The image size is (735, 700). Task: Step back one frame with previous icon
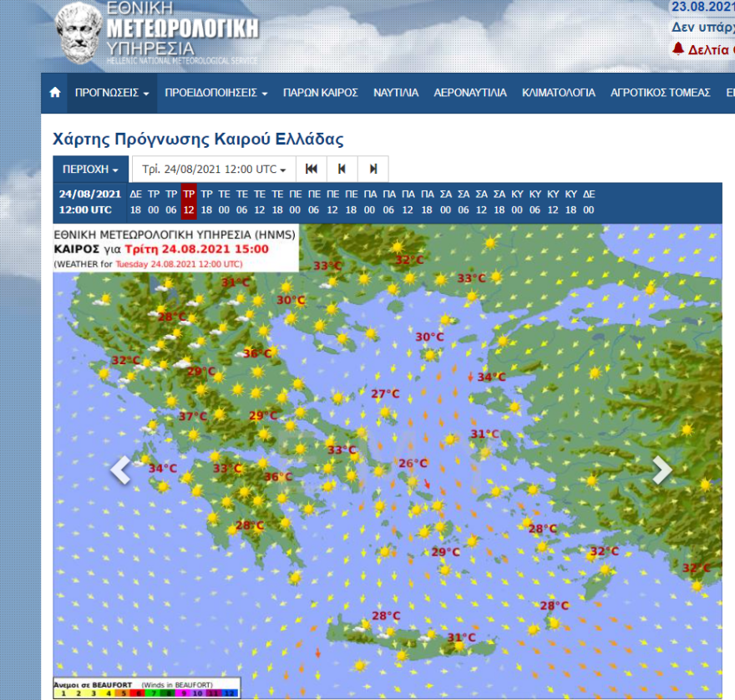click(x=342, y=169)
